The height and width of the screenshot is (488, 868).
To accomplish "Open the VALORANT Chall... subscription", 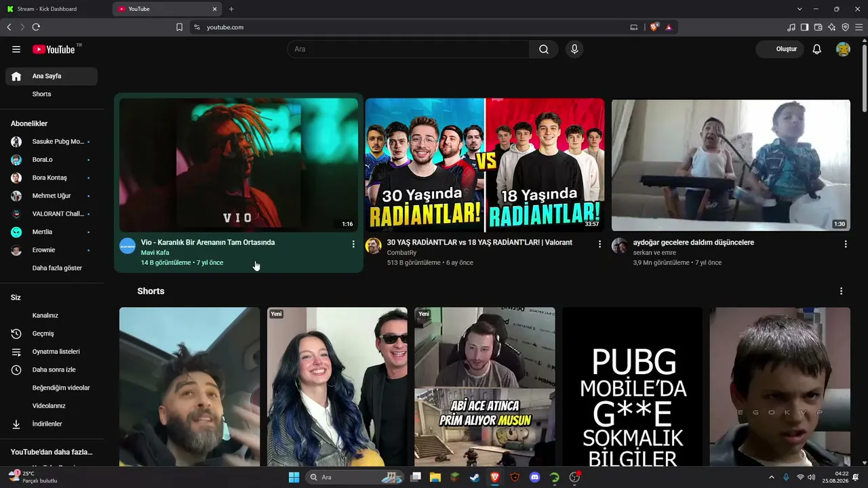I will click(52, 213).
